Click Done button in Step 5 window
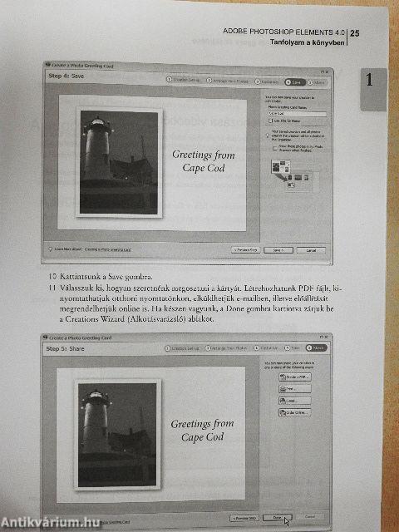This screenshot has height=532, width=399. tap(277, 517)
